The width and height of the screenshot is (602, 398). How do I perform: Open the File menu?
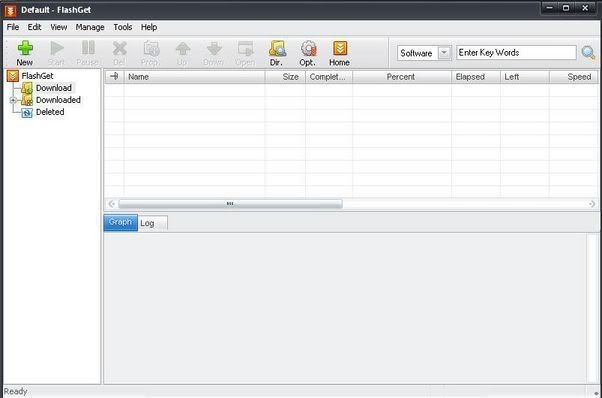point(13,27)
